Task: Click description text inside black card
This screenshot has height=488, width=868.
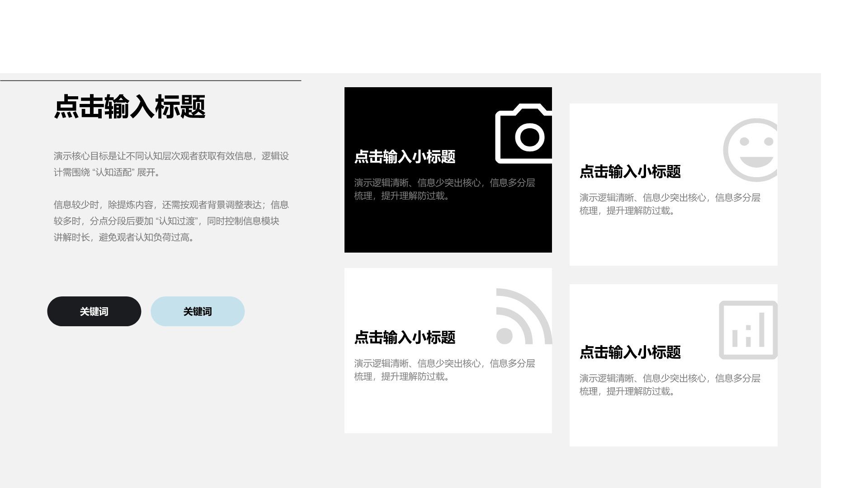Action: [444, 189]
